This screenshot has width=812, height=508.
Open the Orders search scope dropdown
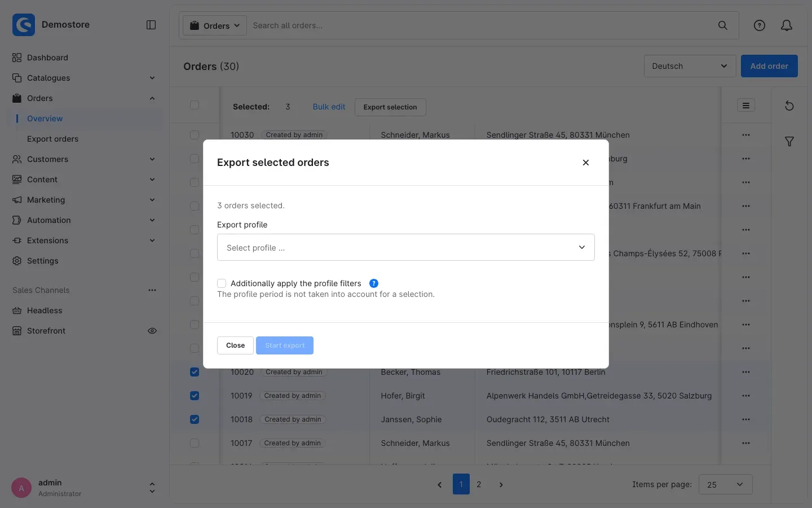click(x=215, y=25)
